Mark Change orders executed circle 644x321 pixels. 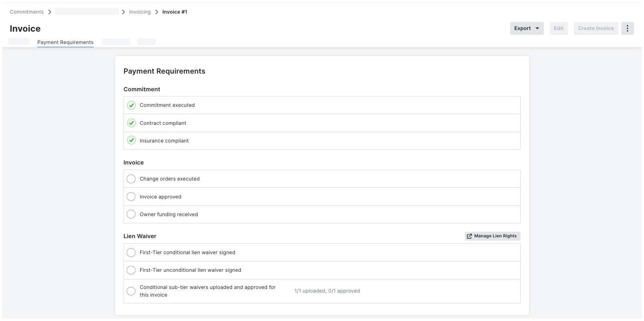[131, 179]
